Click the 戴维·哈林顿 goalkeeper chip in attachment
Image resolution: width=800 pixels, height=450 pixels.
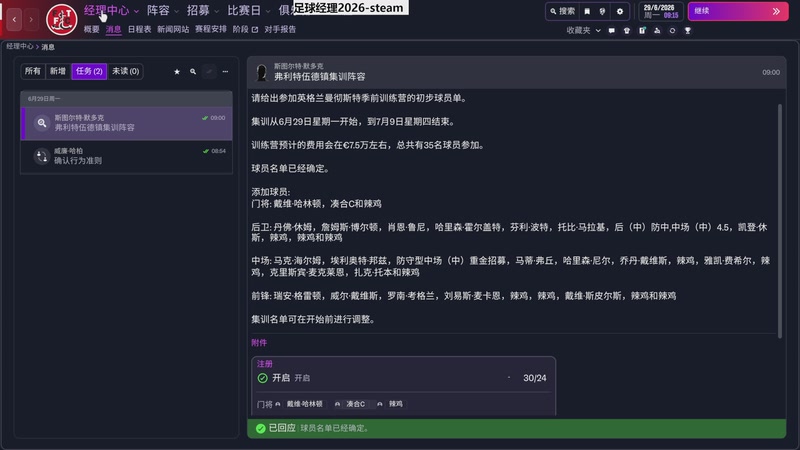pyautogui.click(x=304, y=404)
